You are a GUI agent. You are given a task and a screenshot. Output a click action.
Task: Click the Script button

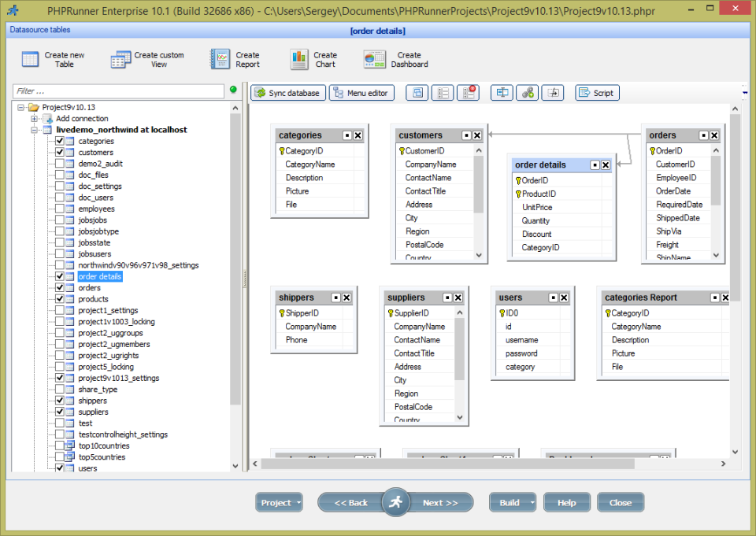597,93
